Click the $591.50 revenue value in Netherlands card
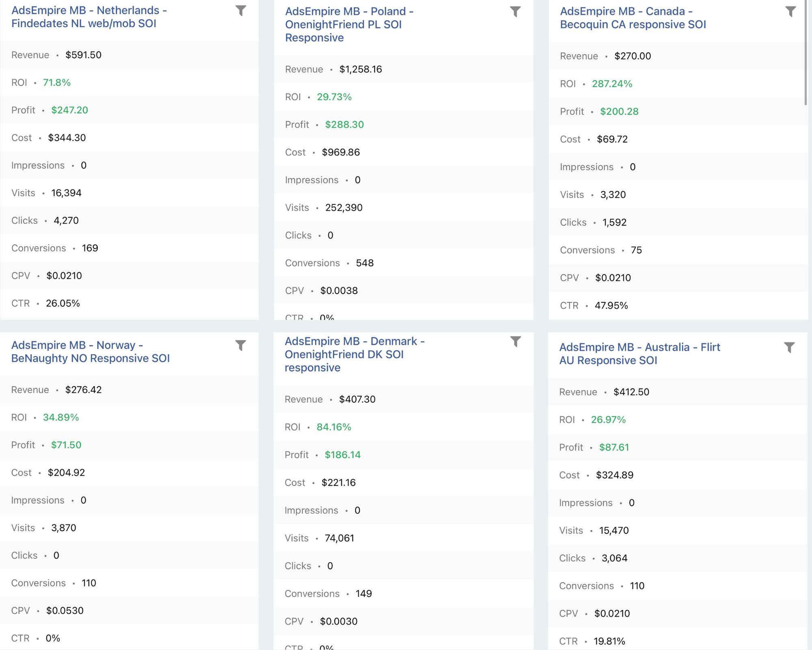Viewport: 812px width, 650px height. coord(83,55)
